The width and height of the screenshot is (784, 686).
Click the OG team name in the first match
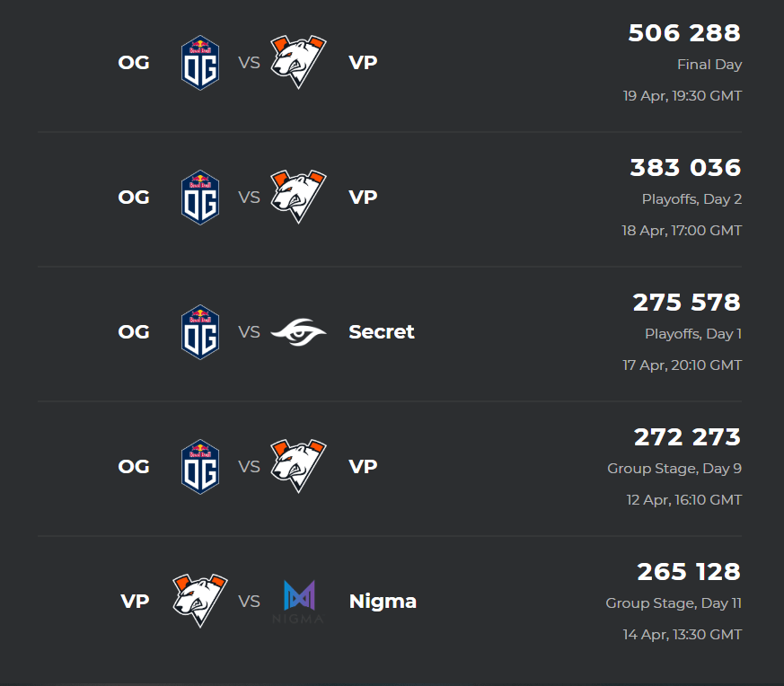(134, 63)
